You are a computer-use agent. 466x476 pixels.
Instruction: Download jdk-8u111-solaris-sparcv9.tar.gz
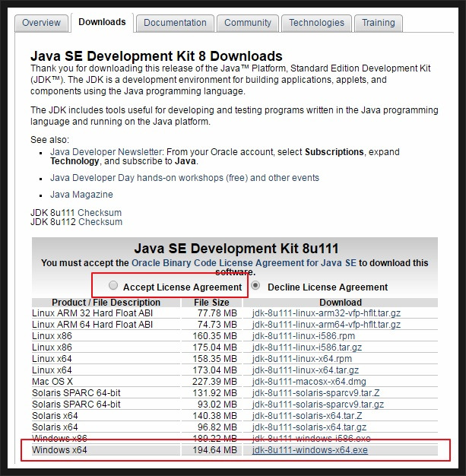318,405
